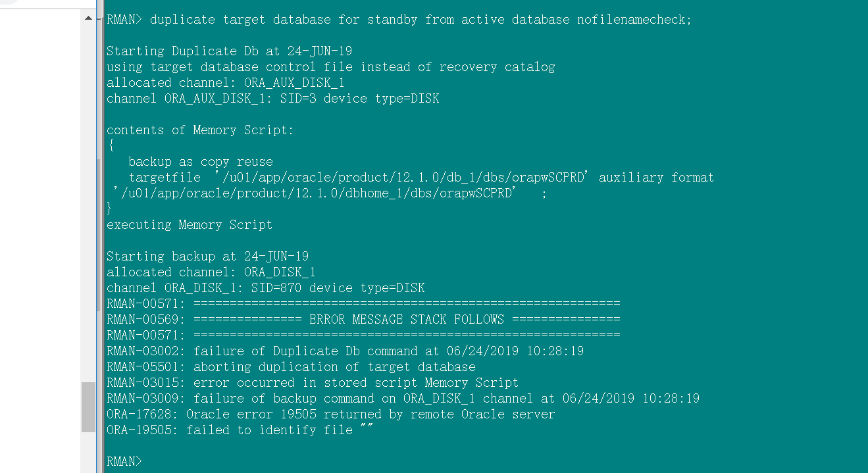
Task: Click the scrollbar track above the thumb
Action: [88, 197]
